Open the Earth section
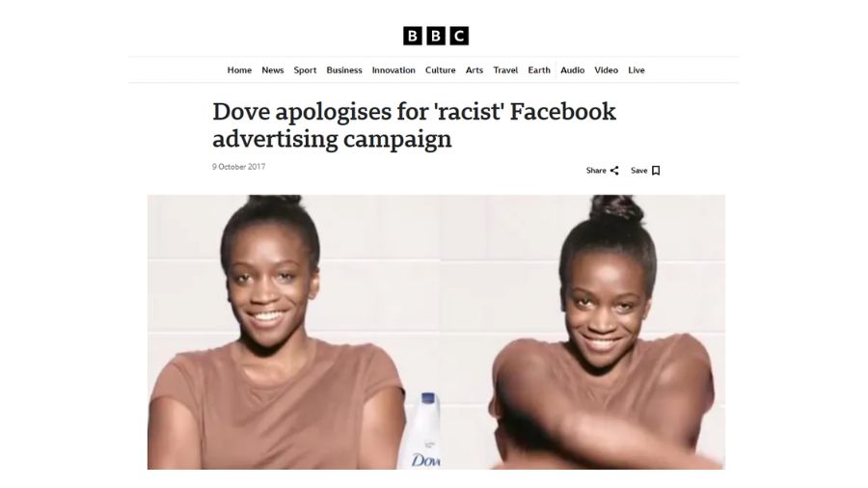The height and width of the screenshot is (488, 868). tap(538, 70)
